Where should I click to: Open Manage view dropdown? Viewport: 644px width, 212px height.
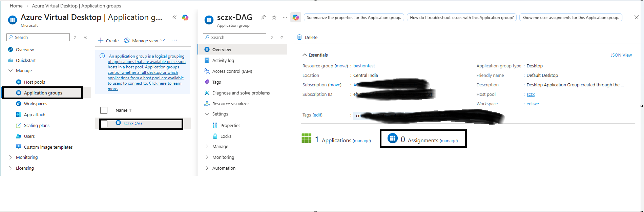pyautogui.click(x=145, y=41)
